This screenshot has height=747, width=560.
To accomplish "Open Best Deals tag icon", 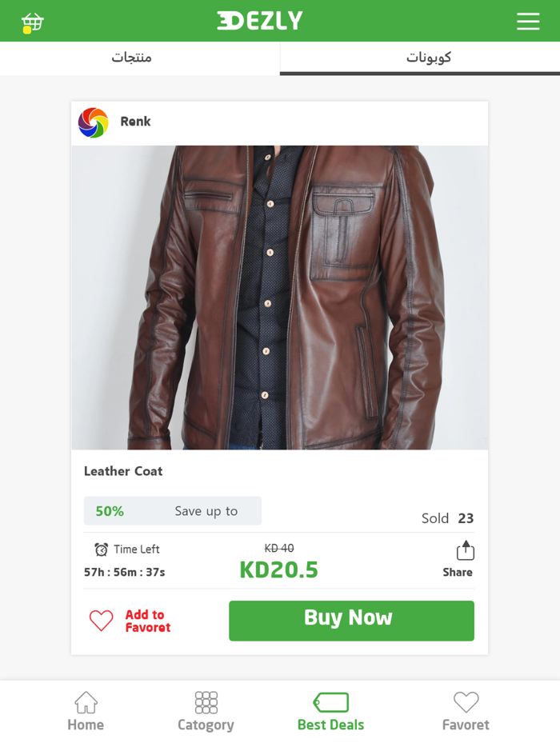I will click(331, 702).
